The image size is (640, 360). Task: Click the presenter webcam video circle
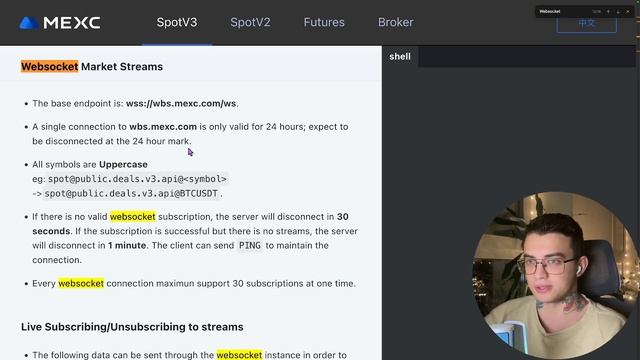pos(556,275)
